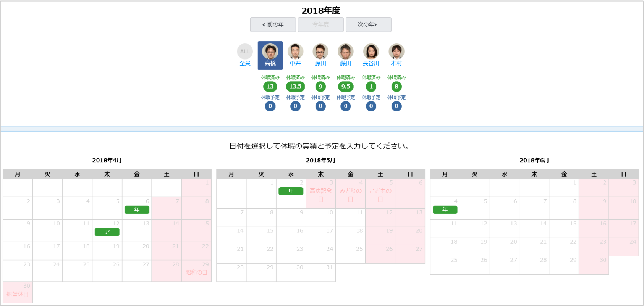The width and height of the screenshot is (644, 306).
Task: Click 木村's blue 0 planned-vacation badge
Action: [x=396, y=106]
